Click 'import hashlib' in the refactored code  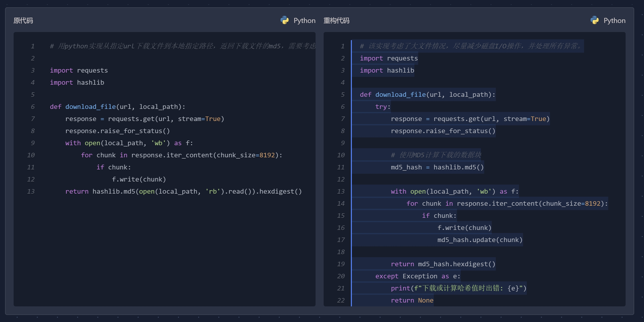pos(387,70)
